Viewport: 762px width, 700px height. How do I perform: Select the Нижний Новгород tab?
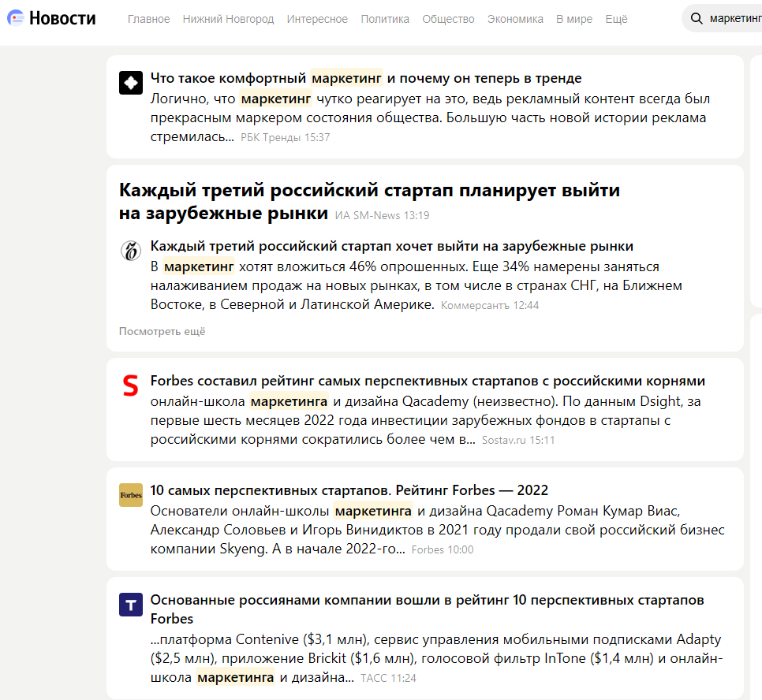click(228, 19)
